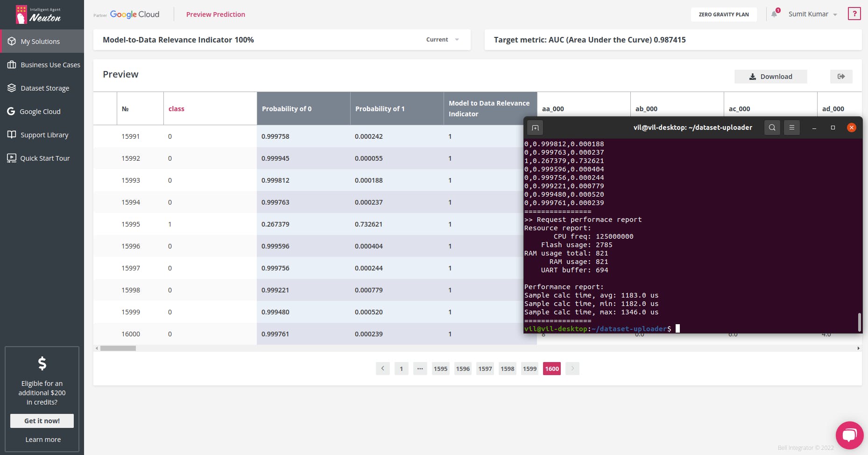868x455 pixels.
Task: Click the export arrow icon beside Download
Action: pyautogui.click(x=841, y=77)
